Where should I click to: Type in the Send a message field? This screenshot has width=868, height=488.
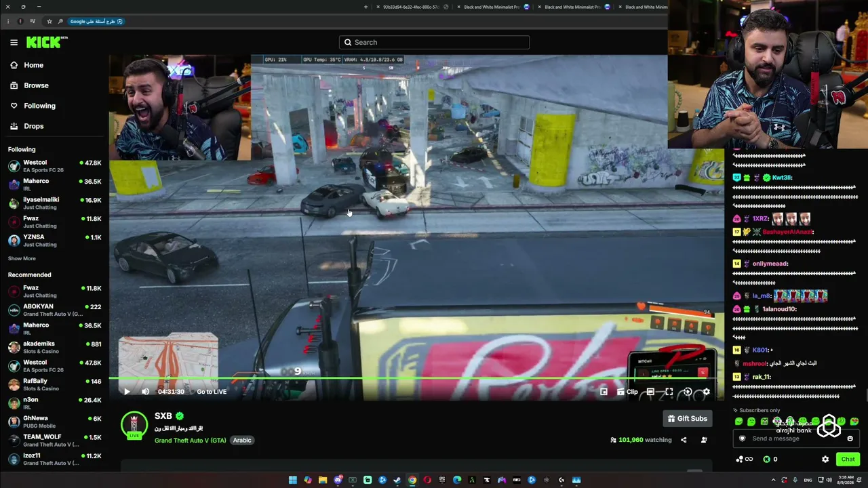pyautogui.click(x=796, y=439)
